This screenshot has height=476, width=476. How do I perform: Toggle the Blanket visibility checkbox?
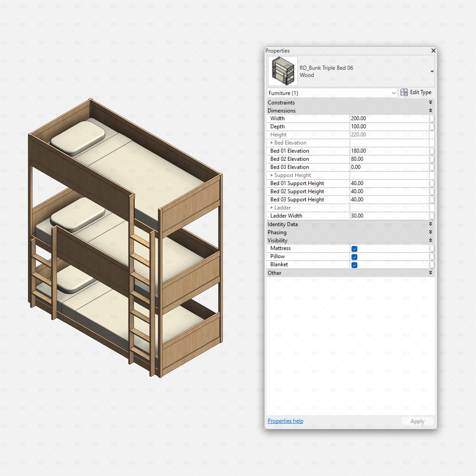(x=354, y=265)
